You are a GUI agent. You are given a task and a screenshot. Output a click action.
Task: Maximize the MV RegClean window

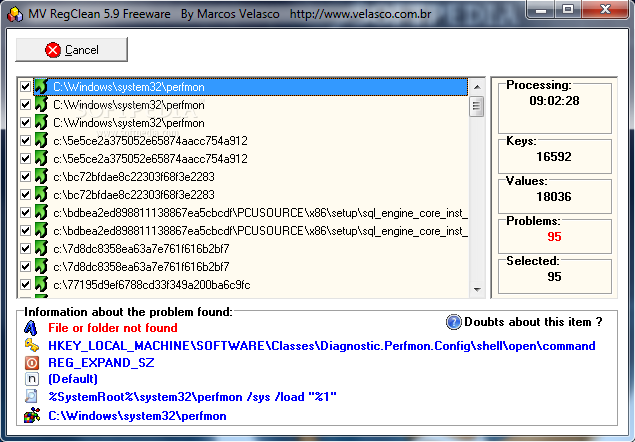tap(568, 10)
